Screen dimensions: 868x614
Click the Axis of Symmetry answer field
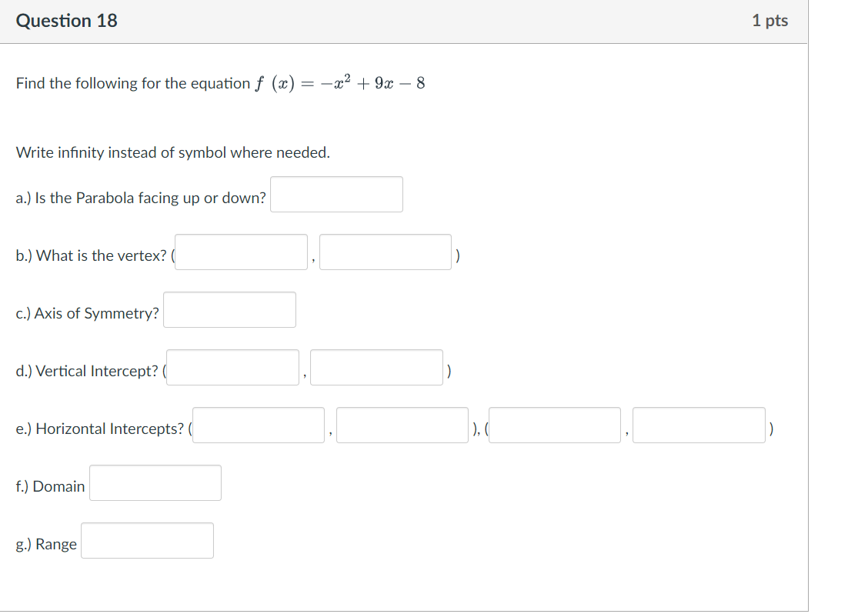pos(229,309)
